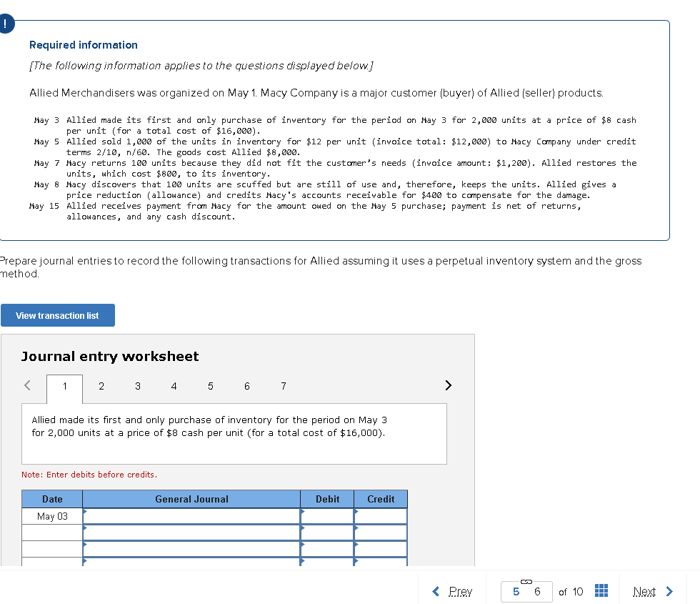
Task: Open General Journal account dropdown in second row
Action: click(x=191, y=533)
